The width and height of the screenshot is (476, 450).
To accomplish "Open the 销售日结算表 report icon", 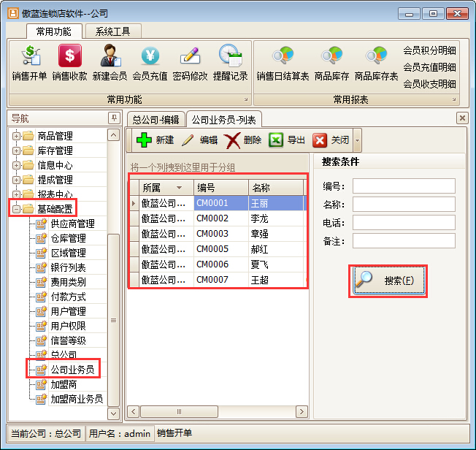I will pyautogui.click(x=283, y=57).
